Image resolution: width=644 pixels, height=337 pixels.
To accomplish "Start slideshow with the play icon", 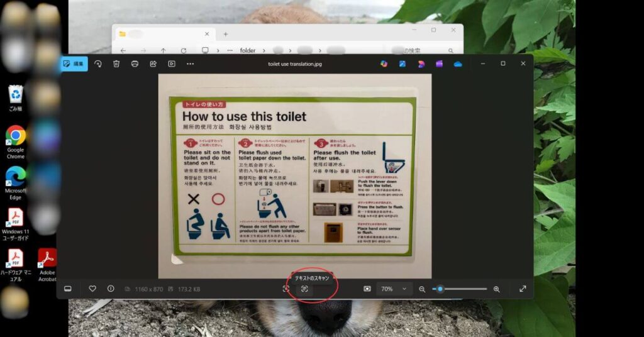I will tap(171, 64).
